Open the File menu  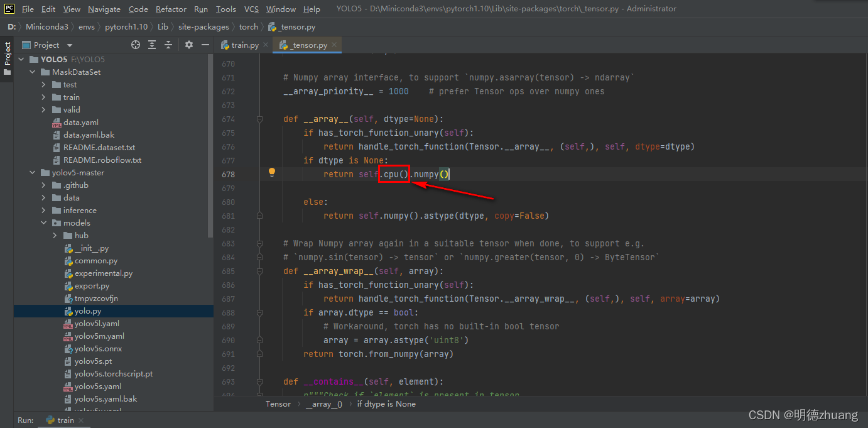point(28,9)
